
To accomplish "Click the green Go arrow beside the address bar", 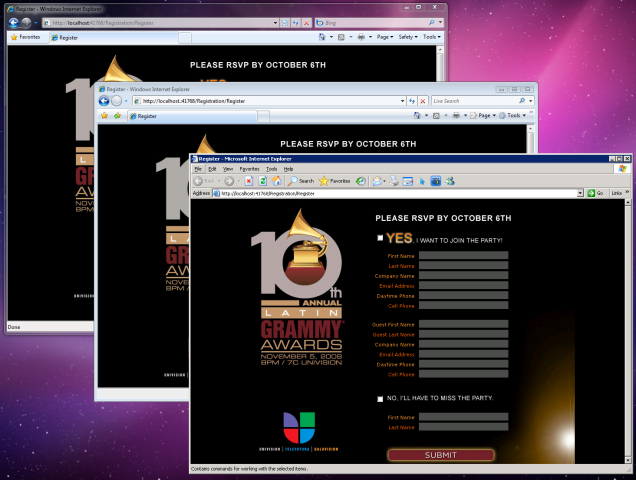I will point(593,193).
